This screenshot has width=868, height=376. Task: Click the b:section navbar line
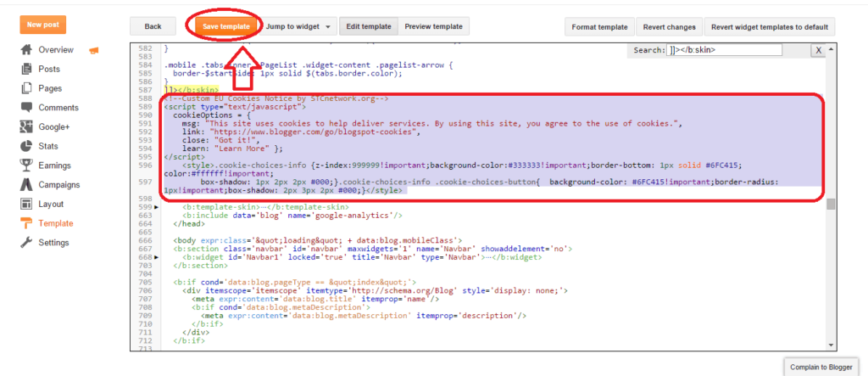pyautogui.click(x=373, y=249)
